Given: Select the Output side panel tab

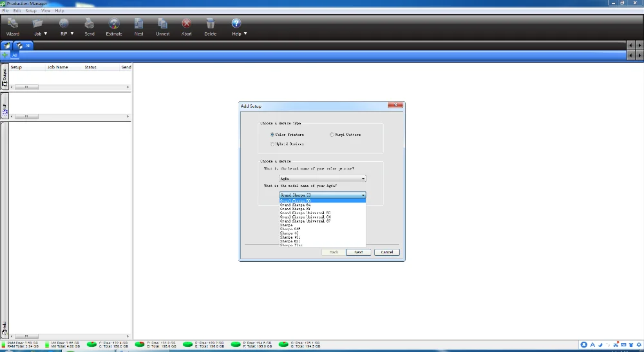Looking at the screenshot, I should [5, 77].
